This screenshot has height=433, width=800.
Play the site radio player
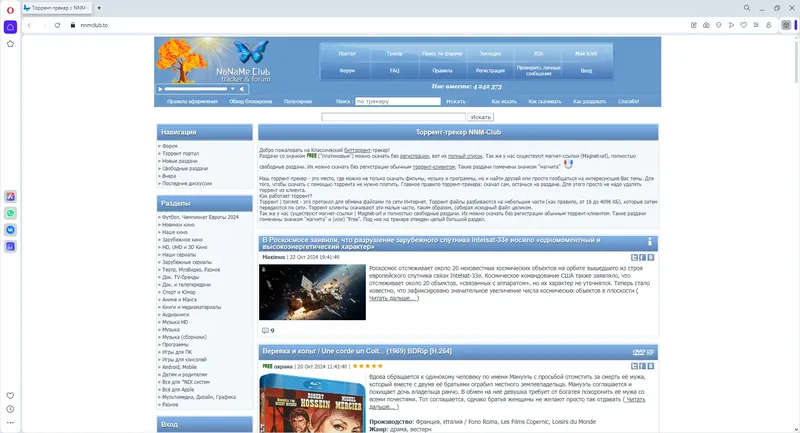tap(160, 89)
